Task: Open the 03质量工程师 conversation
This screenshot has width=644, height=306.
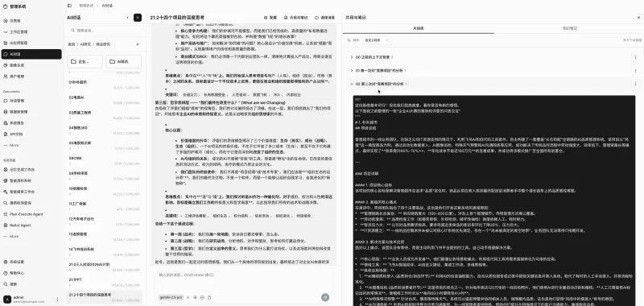Action: pos(105,115)
